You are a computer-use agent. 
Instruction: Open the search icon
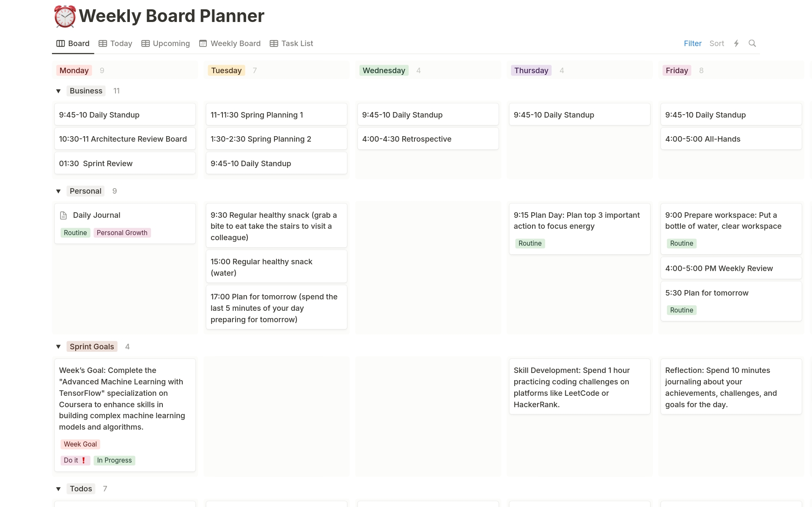pyautogui.click(x=753, y=43)
